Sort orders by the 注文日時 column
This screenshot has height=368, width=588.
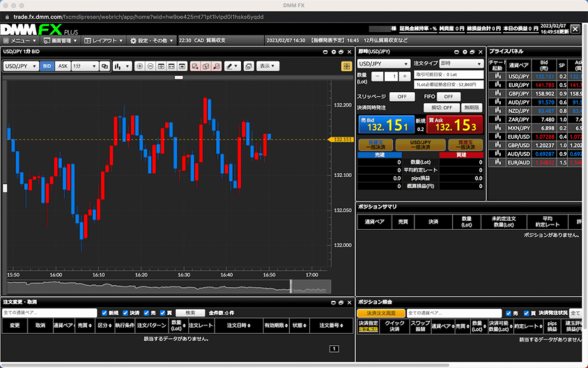click(x=239, y=325)
